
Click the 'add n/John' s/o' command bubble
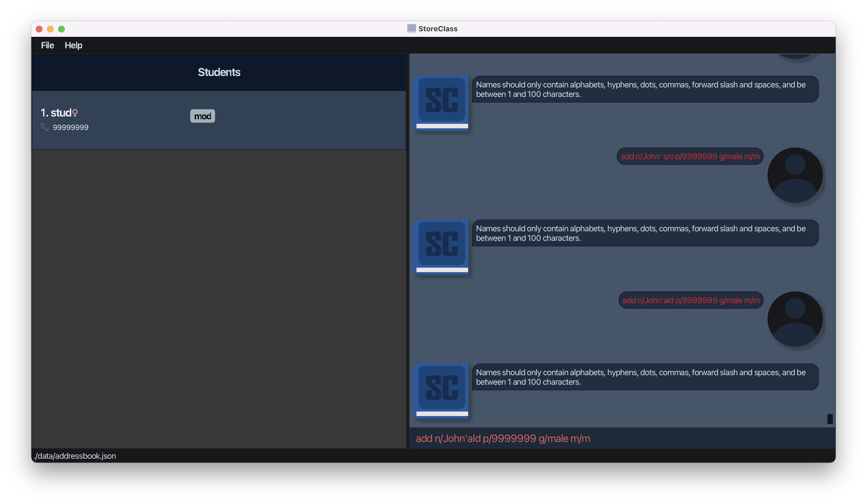(690, 156)
